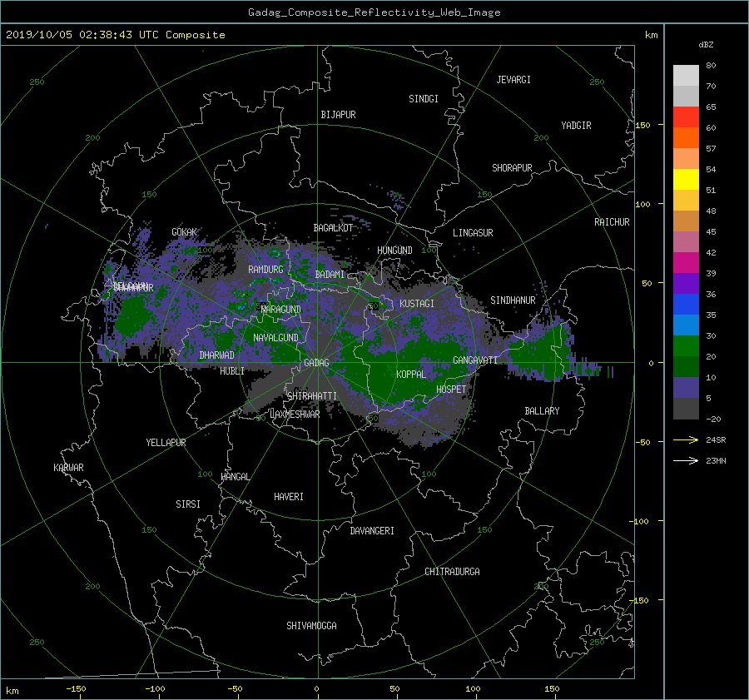This screenshot has width=749, height=700.
Task: Click the DAVANGERI city label
Action: point(372,531)
